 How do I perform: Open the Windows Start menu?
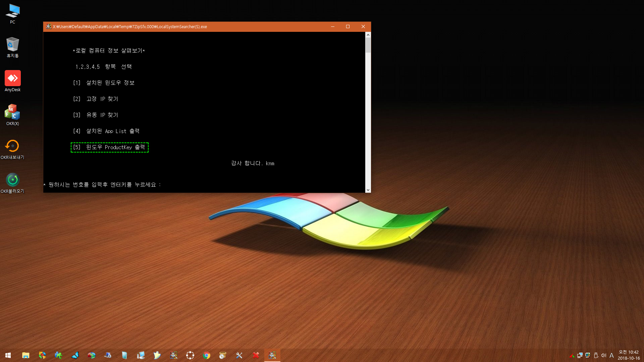8,355
